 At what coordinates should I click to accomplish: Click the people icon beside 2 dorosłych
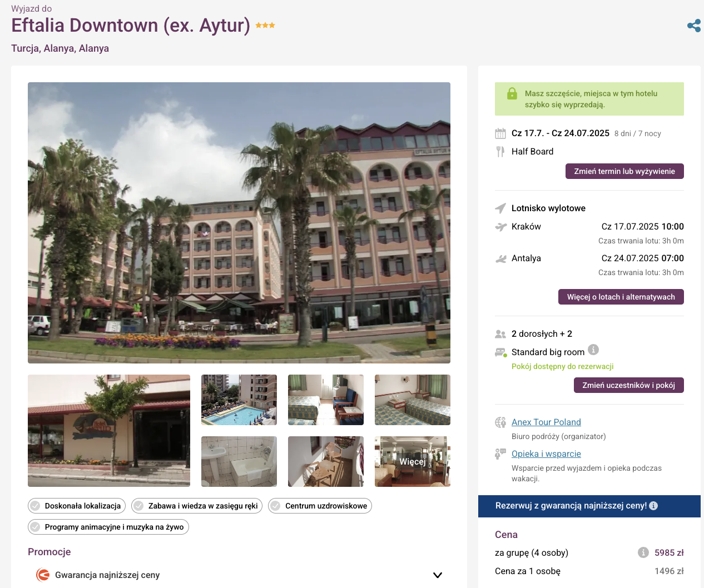(500, 334)
